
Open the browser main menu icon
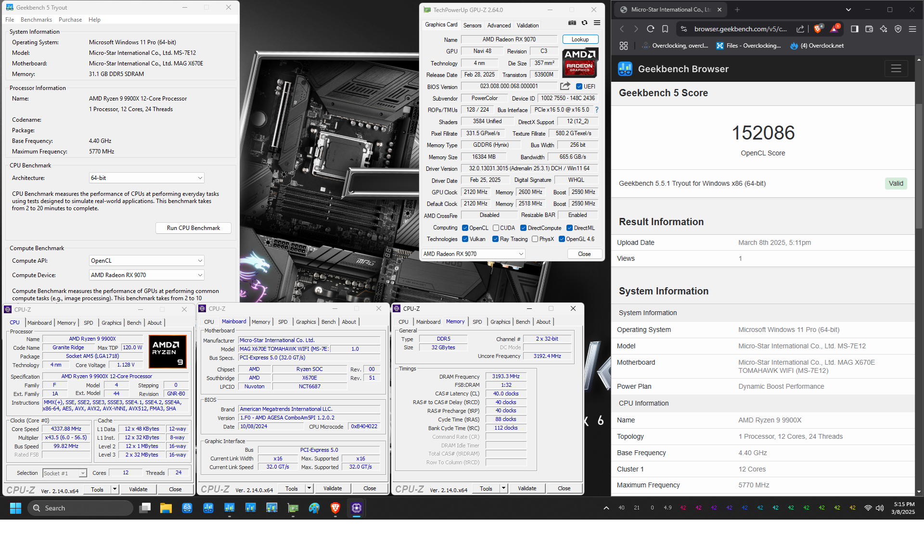(912, 29)
